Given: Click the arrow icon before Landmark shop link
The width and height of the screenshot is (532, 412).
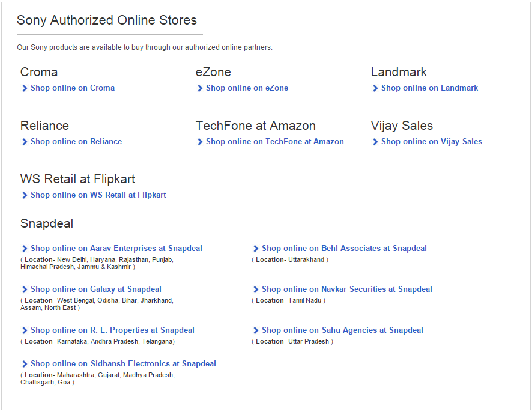Looking at the screenshot, I should (x=375, y=88).
